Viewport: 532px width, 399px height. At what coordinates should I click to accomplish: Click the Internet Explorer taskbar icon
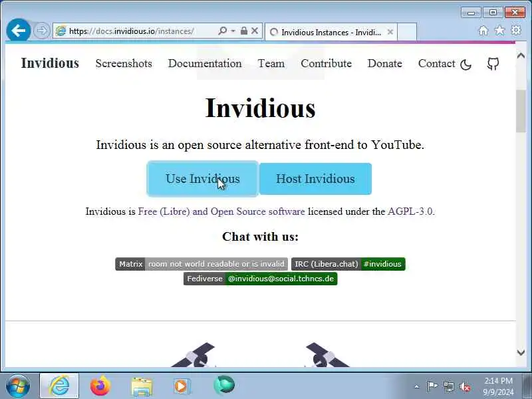(x=59, y=386)
